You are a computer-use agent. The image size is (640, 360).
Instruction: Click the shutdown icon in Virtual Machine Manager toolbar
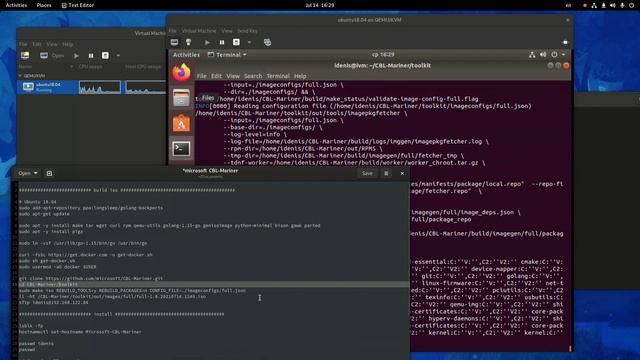point(105,56)
